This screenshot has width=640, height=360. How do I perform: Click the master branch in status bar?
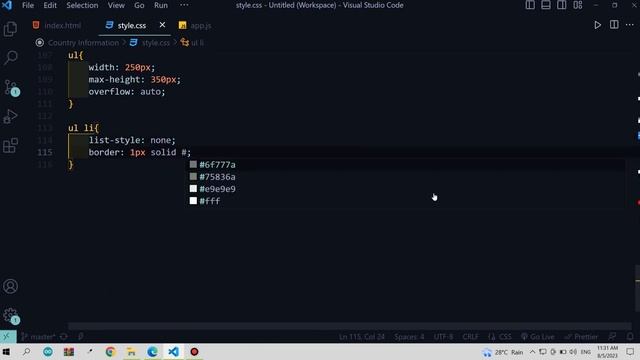click(38, 337)
